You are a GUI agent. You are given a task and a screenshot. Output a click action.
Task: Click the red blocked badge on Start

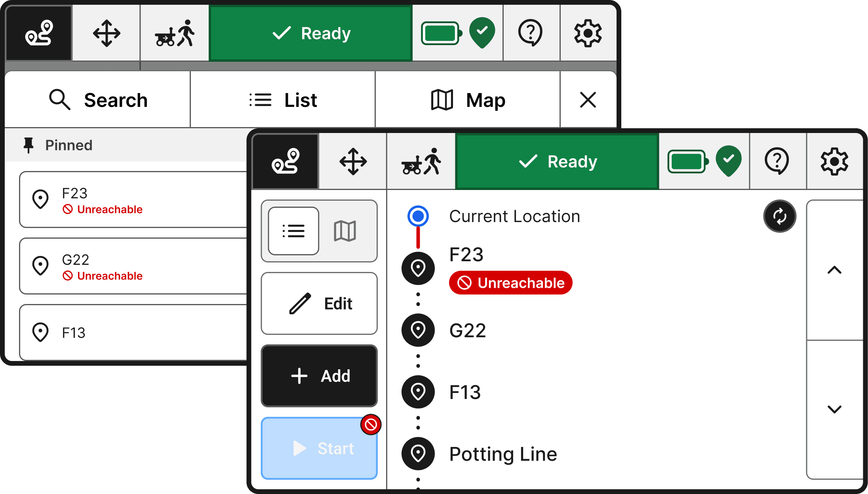(x=371, y=425)
